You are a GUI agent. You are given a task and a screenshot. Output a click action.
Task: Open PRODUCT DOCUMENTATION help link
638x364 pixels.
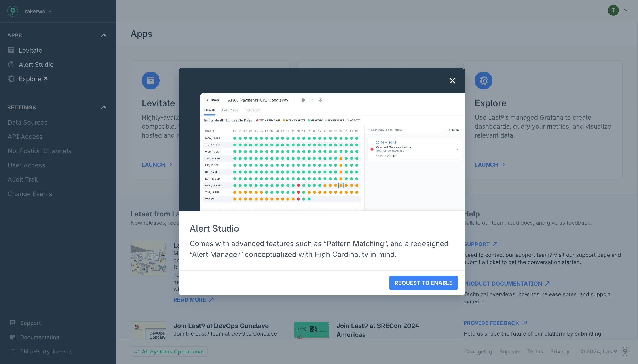pyautogui.click(x=507, y=284)
